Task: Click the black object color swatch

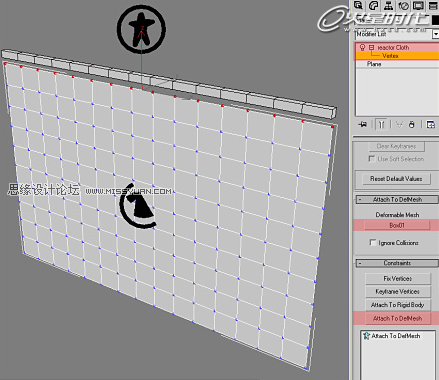Action: coord(435,20)
